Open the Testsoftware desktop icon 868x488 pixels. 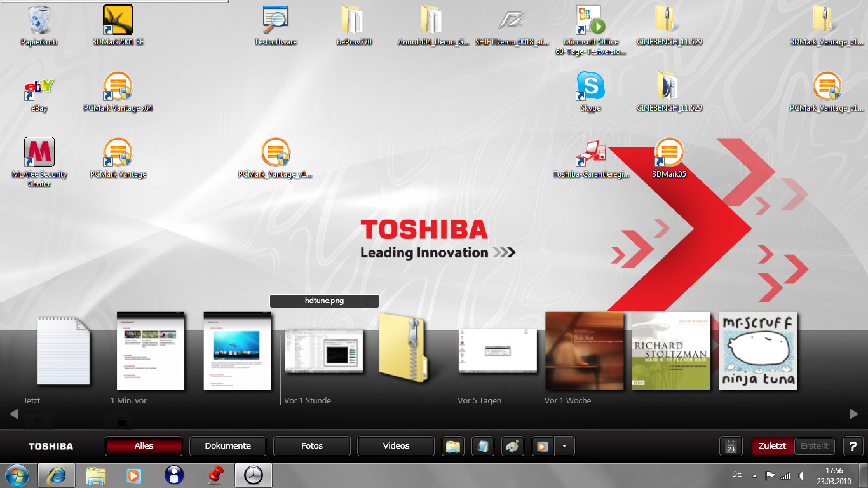coord(276,25)
